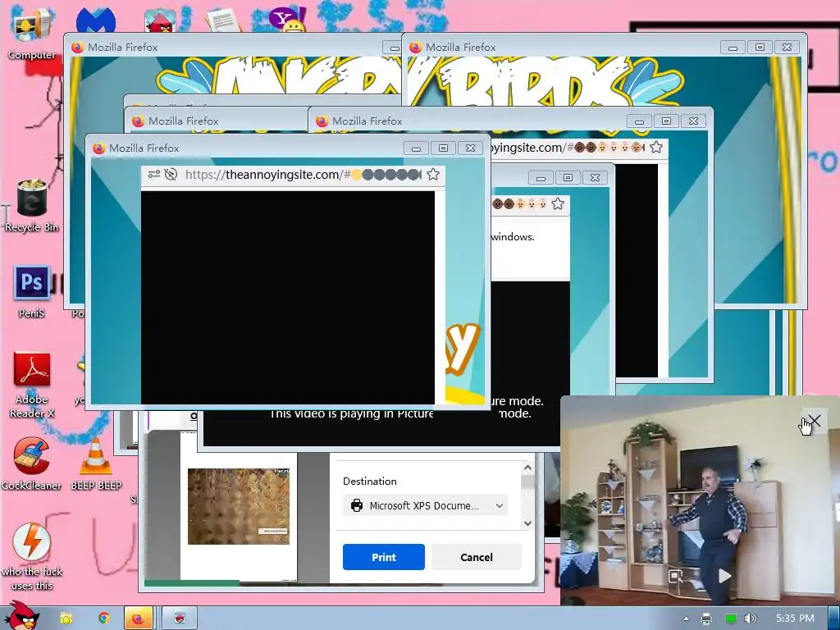Click the 'windows.' text in background page
840x630 pixels.
513,236
